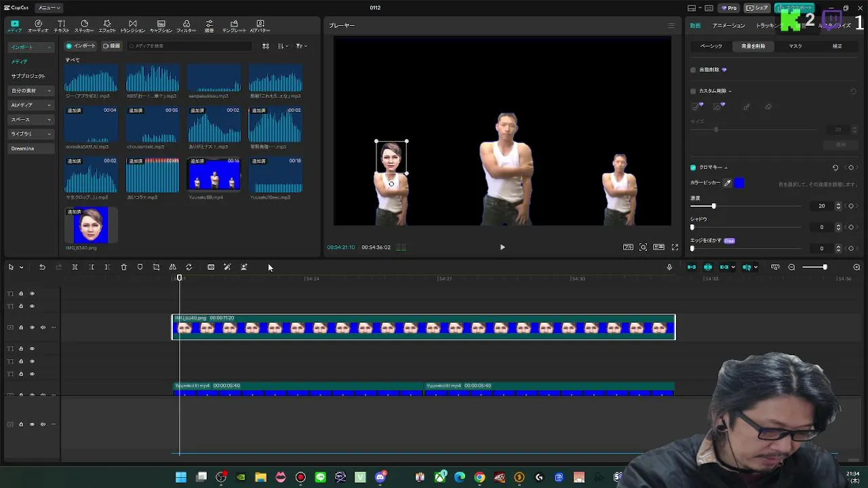Open the テキスト (Text) tool icon
Viewport: 868px width, 488px height.
(62, 26)
